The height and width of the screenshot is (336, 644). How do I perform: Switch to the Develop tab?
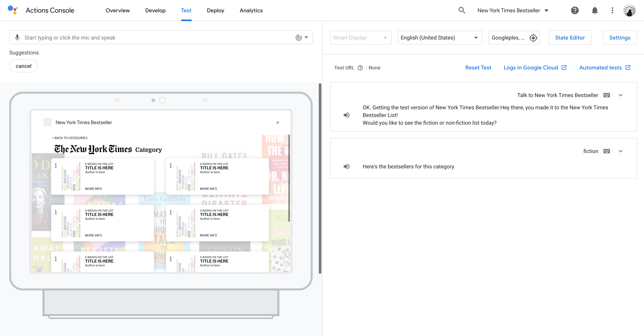pyautogui.click(x=155, y=11)
